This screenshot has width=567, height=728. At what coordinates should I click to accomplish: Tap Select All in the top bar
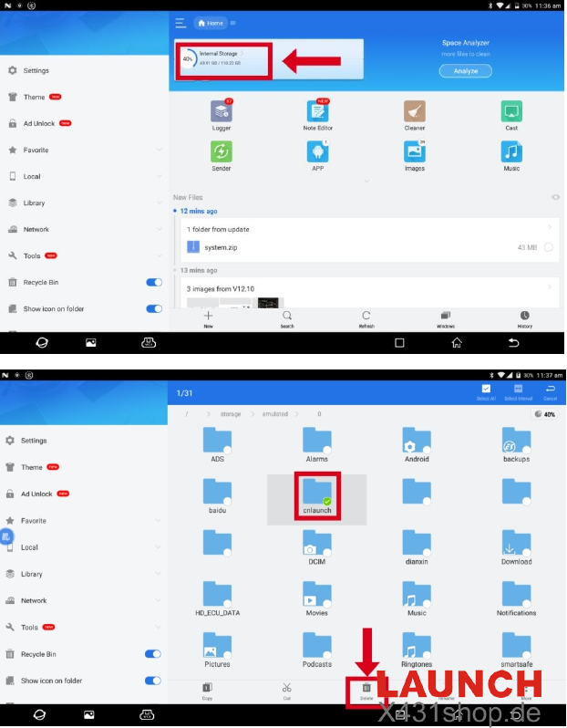tap(485, 390)
